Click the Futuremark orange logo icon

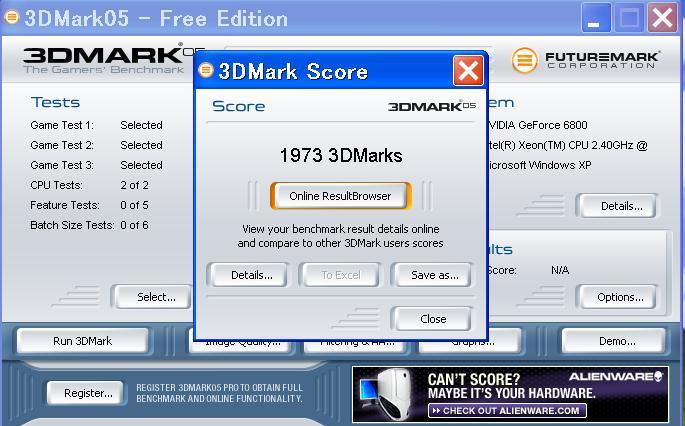tap(525, 60)
